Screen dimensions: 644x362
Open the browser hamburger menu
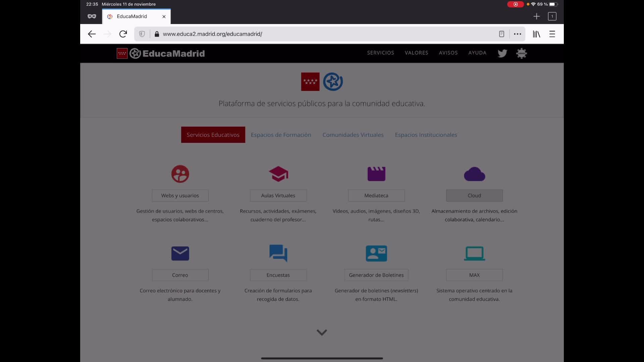(552, 34)
